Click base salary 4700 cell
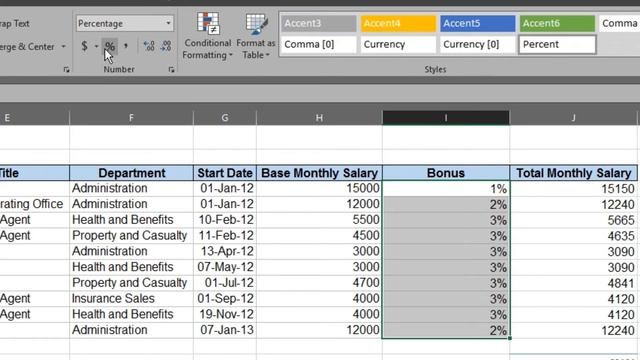 pos(319,283)
